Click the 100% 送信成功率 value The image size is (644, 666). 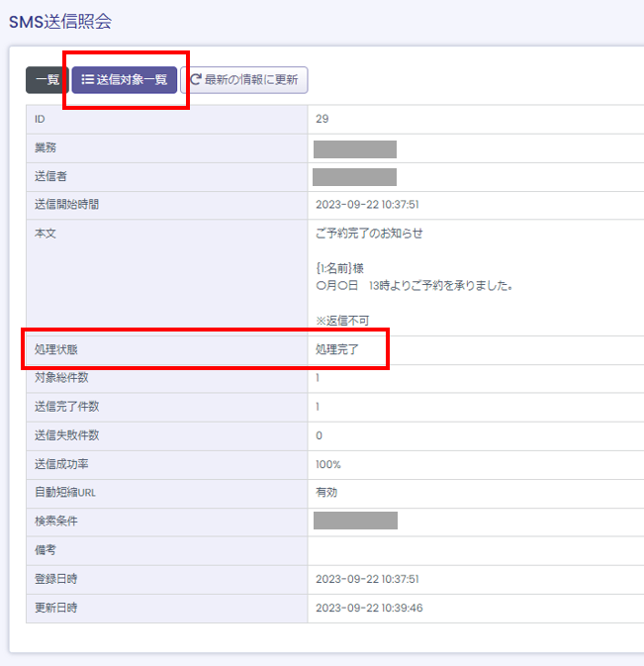(328, 464)
